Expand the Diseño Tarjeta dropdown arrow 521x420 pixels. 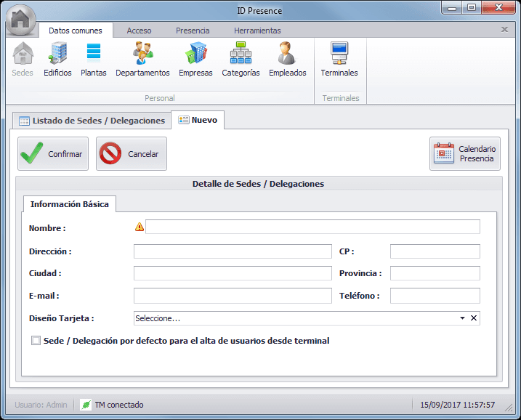(x=462, y=318)
